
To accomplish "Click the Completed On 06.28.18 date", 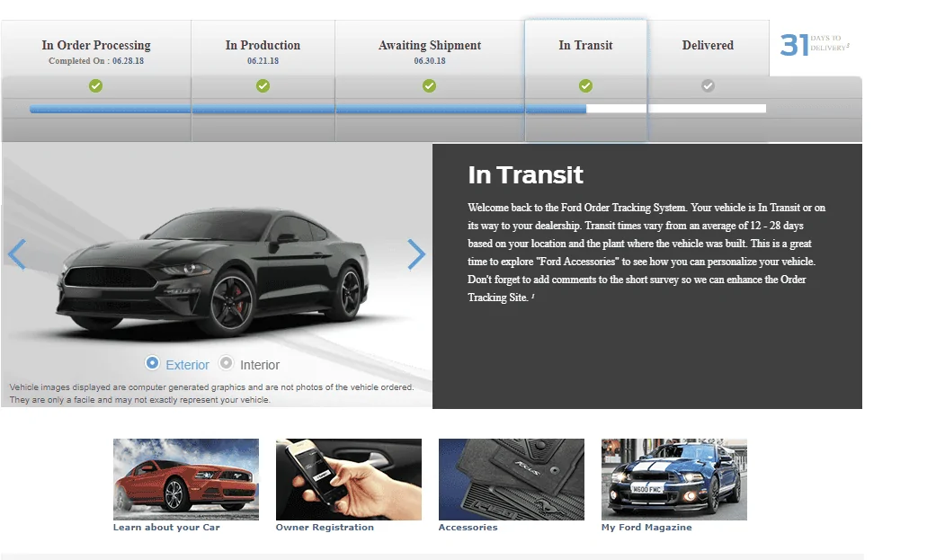I will 96,61.
